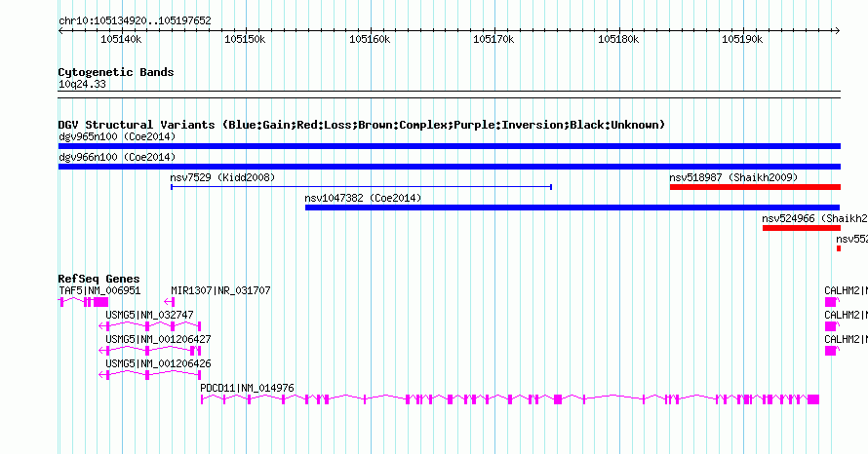Click the dgv966n100 (Coe2014) blue bar
This screenshot has width=868, height=454.
pyautogui.click(x=450, y=167)
